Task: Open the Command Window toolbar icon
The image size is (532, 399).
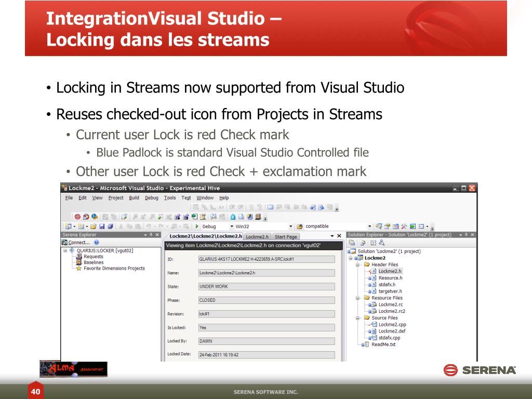Action: 421,227
